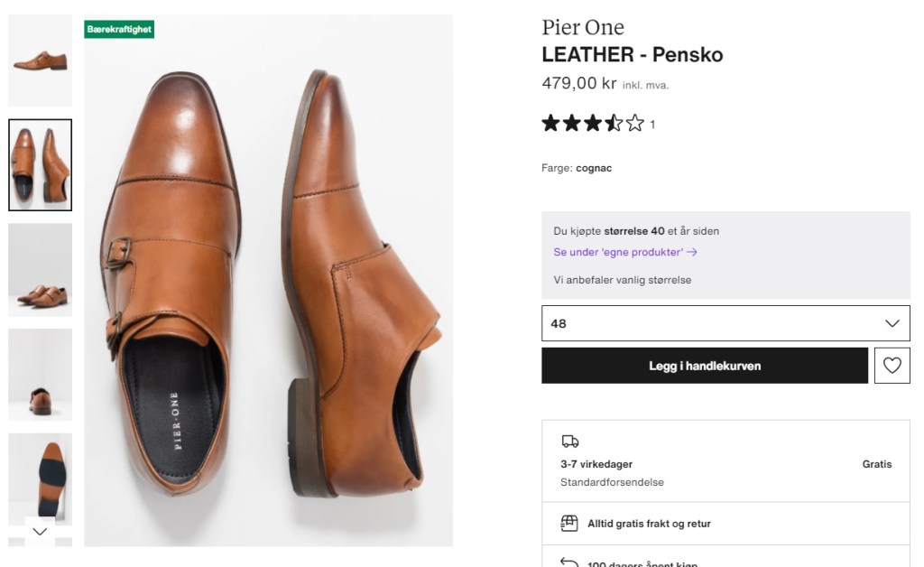Image resolution: width=924 pixels, height=567 pixels.
Task: Click the delivery truck icon
Action: click(569, 442)
